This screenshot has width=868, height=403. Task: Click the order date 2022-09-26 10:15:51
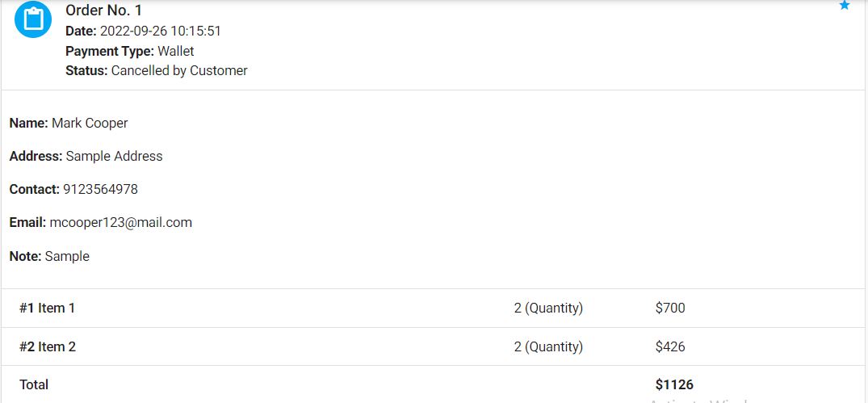coord(161,31)
